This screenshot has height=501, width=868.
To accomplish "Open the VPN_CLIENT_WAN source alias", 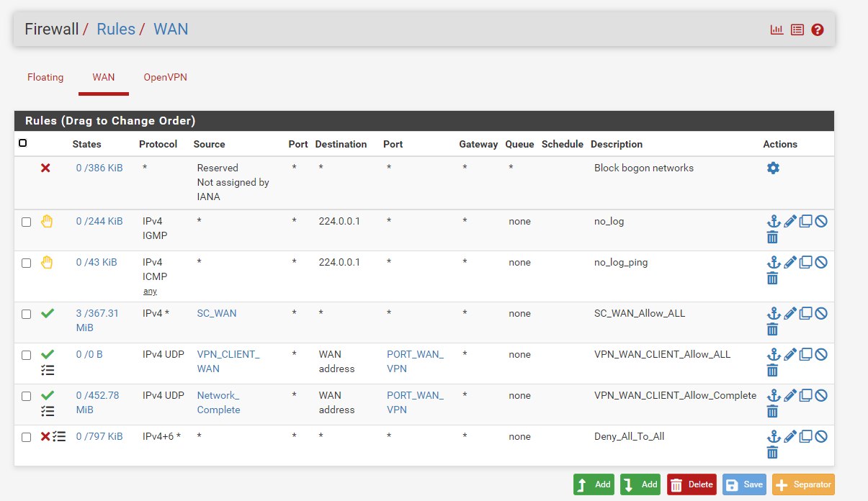I will click(228, 361).
